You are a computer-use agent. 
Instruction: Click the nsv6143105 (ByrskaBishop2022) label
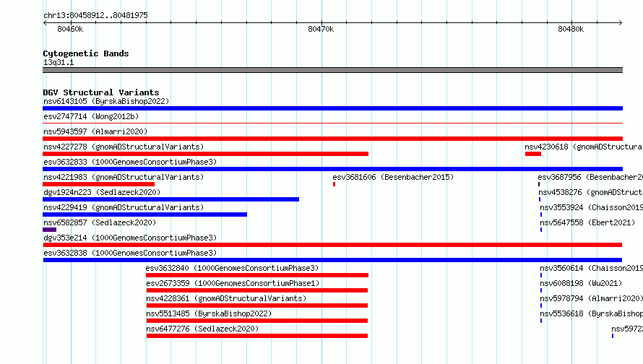[x=106, y=101]
